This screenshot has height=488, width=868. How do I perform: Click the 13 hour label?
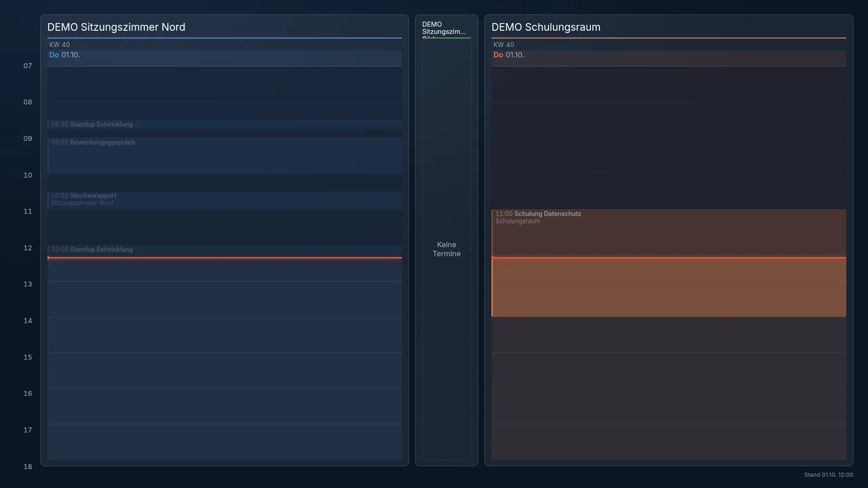coord(28,284)
